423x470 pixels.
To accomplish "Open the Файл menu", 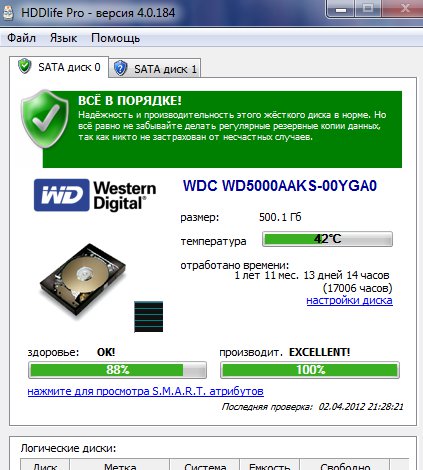I will point(21,38).
